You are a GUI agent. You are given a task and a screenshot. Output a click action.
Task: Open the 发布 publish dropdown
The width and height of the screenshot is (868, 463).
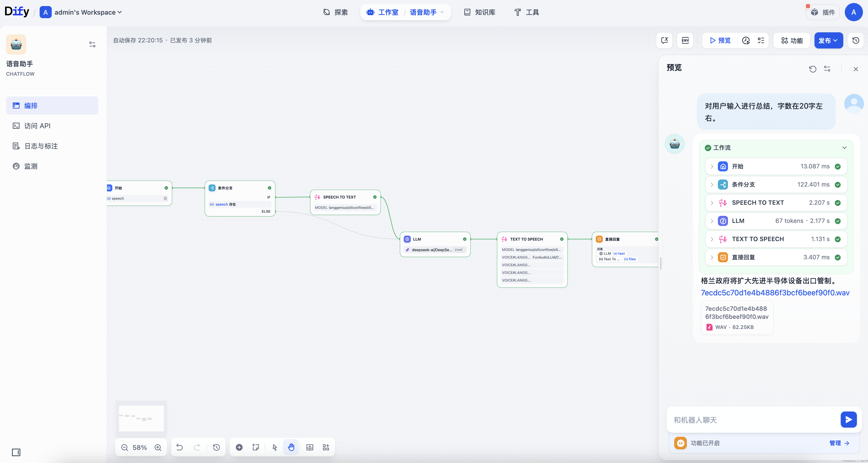(828, 40)
